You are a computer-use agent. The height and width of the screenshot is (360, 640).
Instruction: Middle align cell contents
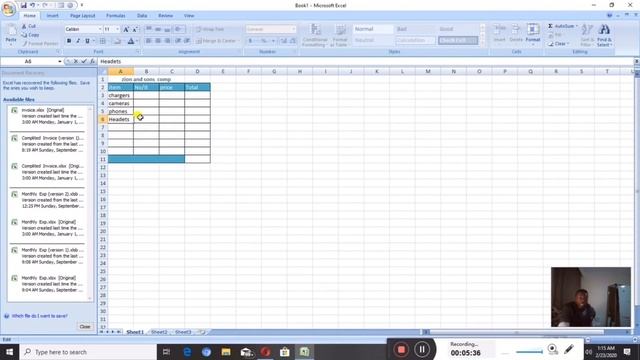(158, 29)
